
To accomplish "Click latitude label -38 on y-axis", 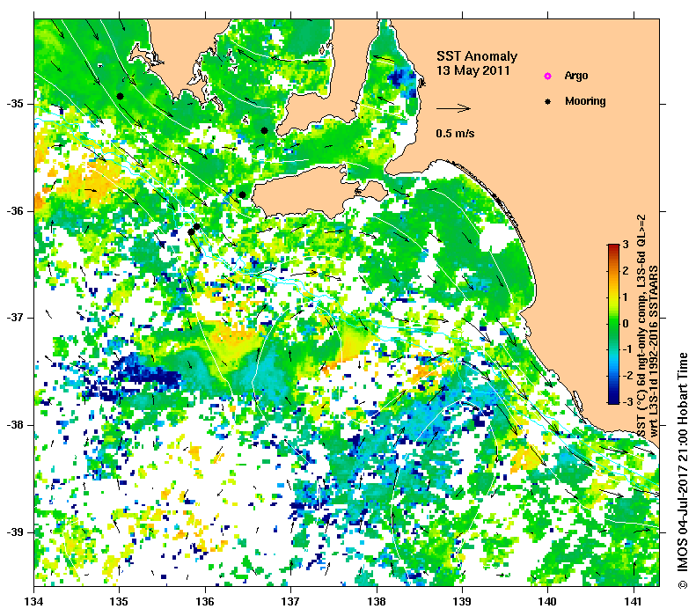I will [x=15, y=425].
